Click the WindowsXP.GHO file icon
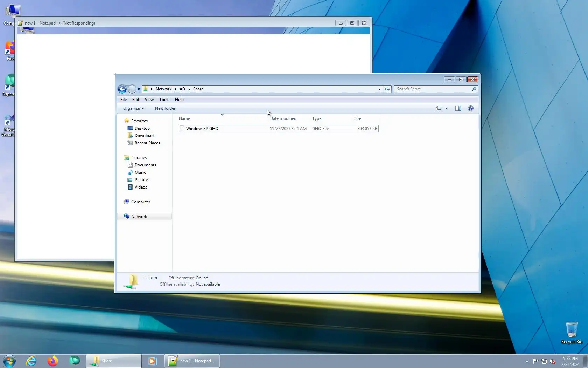The image size is (588, 368). coord(182,129)
